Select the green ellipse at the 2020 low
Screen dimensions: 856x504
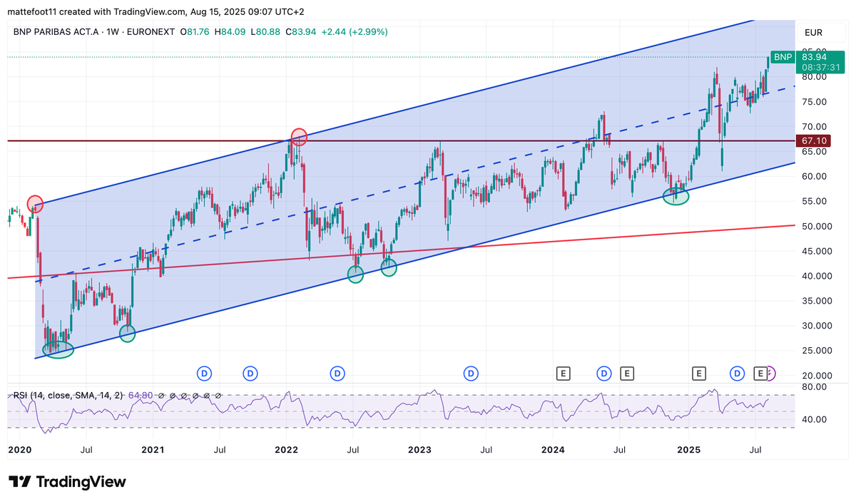point(58,349)
